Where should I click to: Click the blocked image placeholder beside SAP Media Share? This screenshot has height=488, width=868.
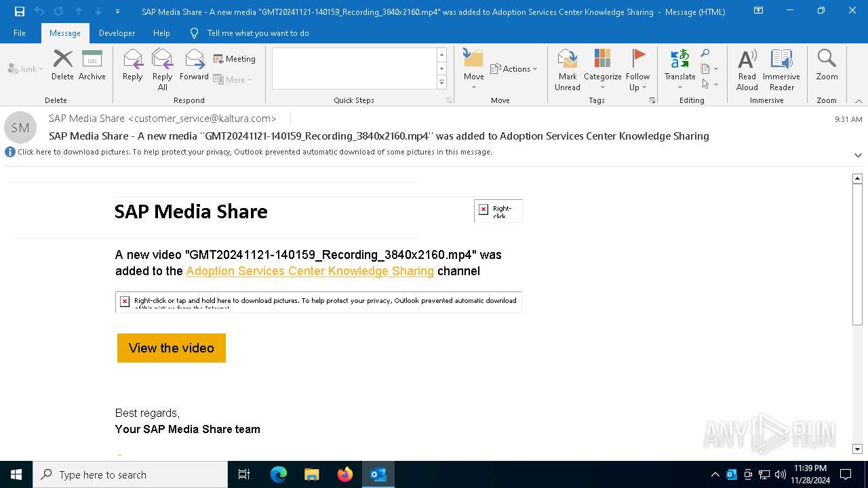tap(498, 211)
